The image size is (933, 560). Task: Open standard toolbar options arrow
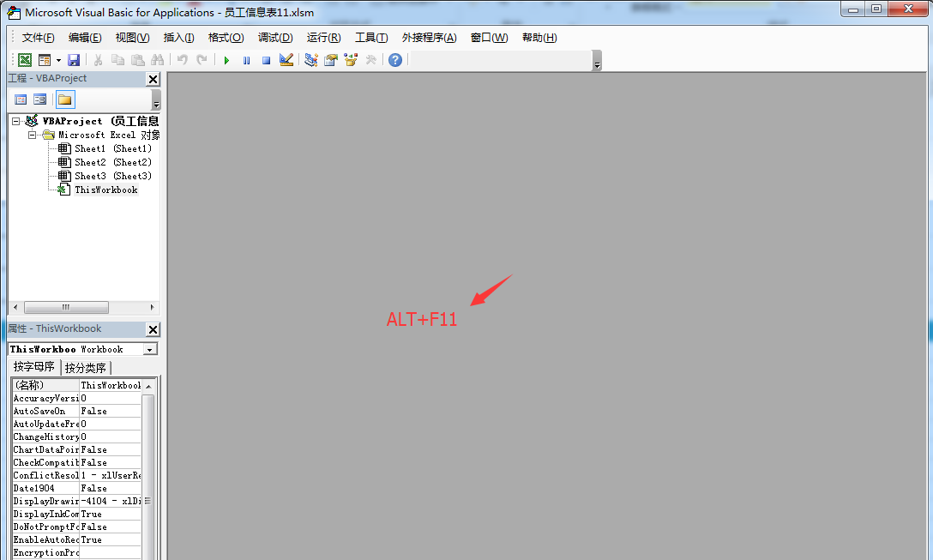click(x=597, y=61)
